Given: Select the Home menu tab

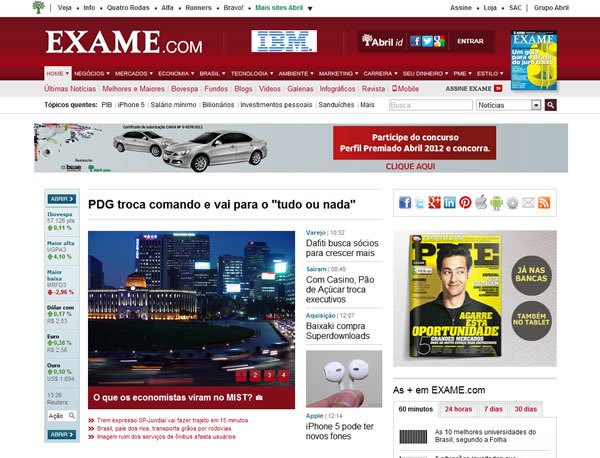Looking at the screenshot, I should tap(58, 73).
